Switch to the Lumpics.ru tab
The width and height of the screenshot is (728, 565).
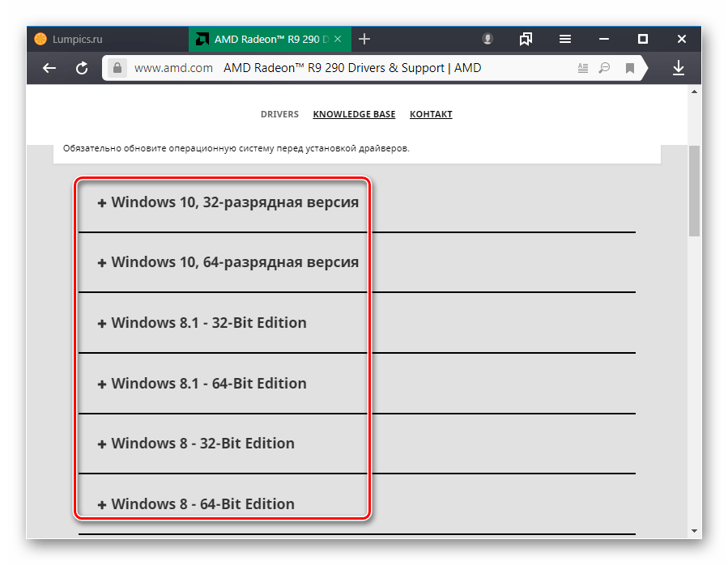pos(108,39)
